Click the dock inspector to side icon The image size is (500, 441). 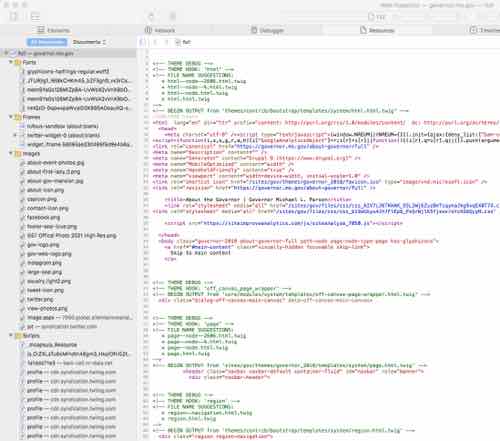point(13,16)
